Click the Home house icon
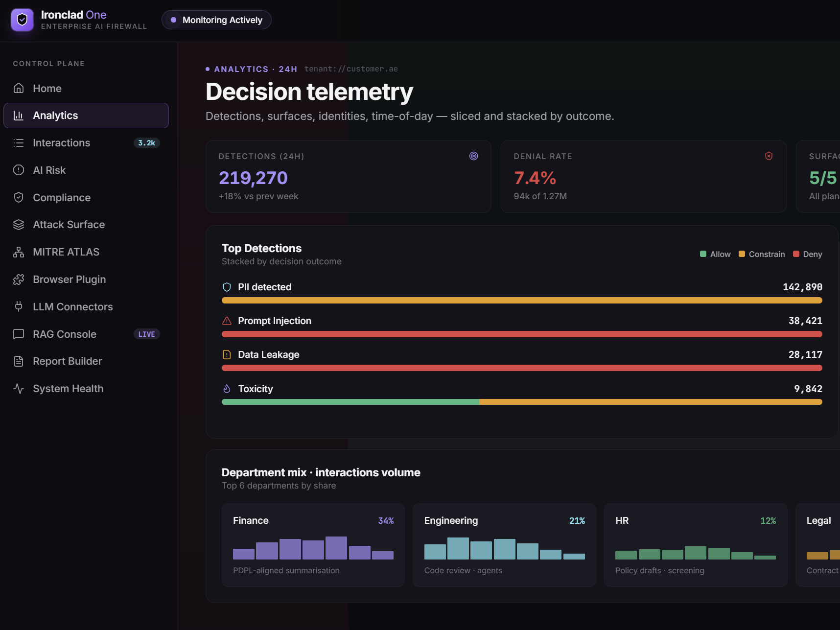Viewport: 840px width, 630px height. pos(19,88)
